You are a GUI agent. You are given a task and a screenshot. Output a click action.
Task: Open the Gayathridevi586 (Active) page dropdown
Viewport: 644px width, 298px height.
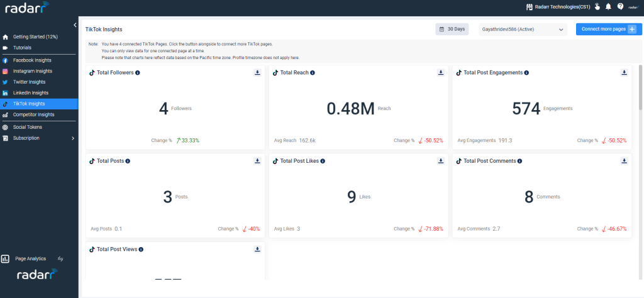coord(523,29)
